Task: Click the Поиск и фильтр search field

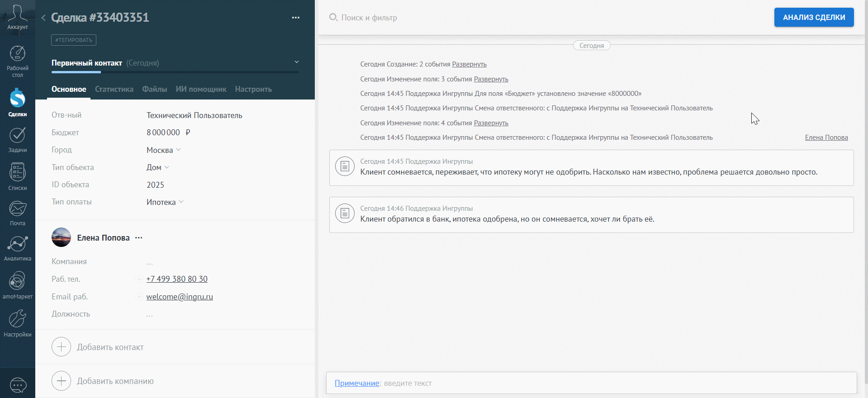Action: coord(369,18)
